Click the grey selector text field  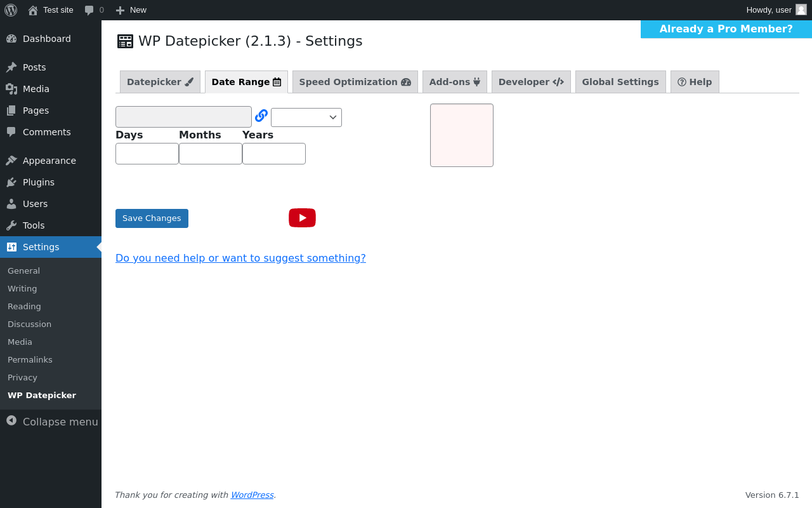tap(183, 117)
